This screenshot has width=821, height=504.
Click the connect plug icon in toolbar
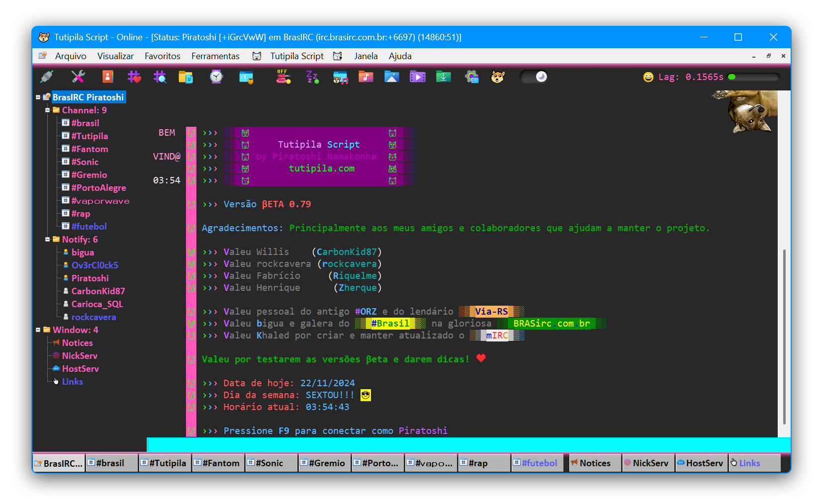pos(46,77)
